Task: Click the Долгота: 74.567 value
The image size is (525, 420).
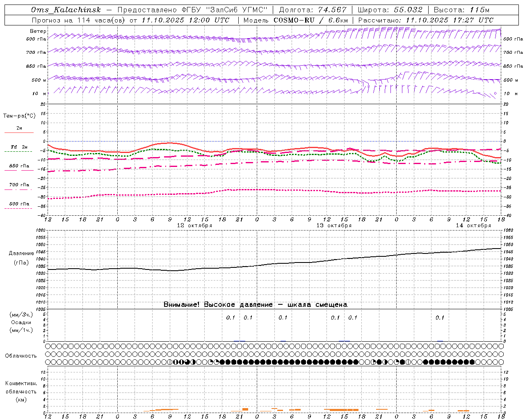Action: pos(313,10)
